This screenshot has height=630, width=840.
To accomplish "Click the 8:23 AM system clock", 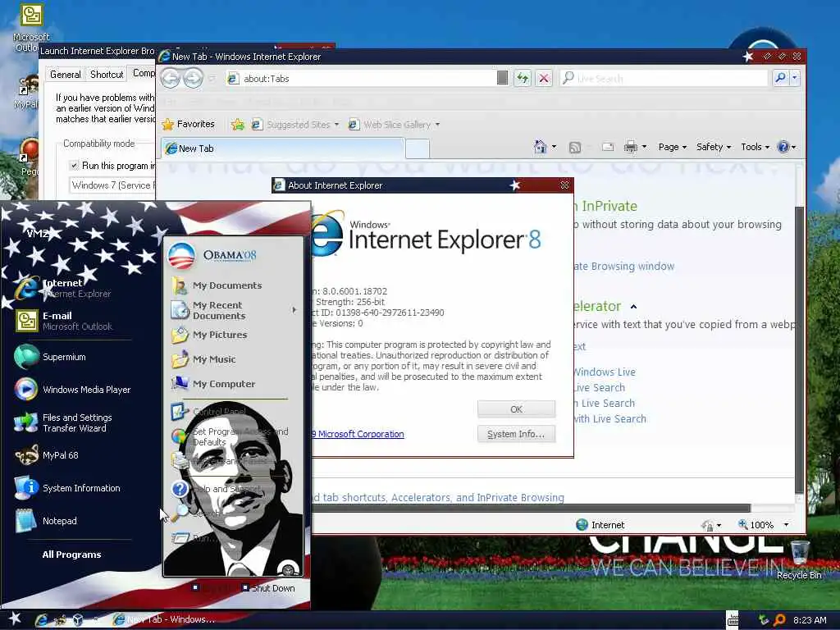I will click(x=810, y=620).
